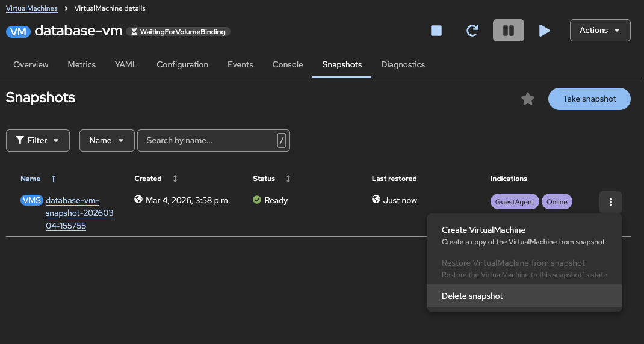
Task: Switch to the Overview tab
Action: 31,64
